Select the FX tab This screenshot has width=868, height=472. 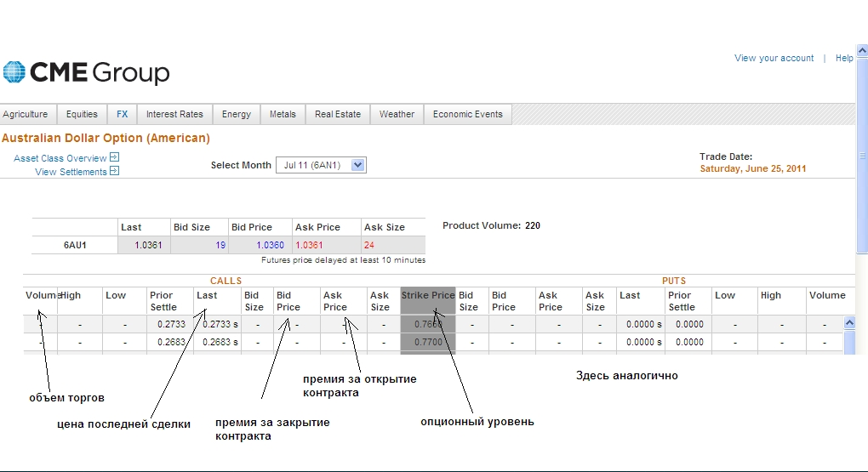[123, 114]
